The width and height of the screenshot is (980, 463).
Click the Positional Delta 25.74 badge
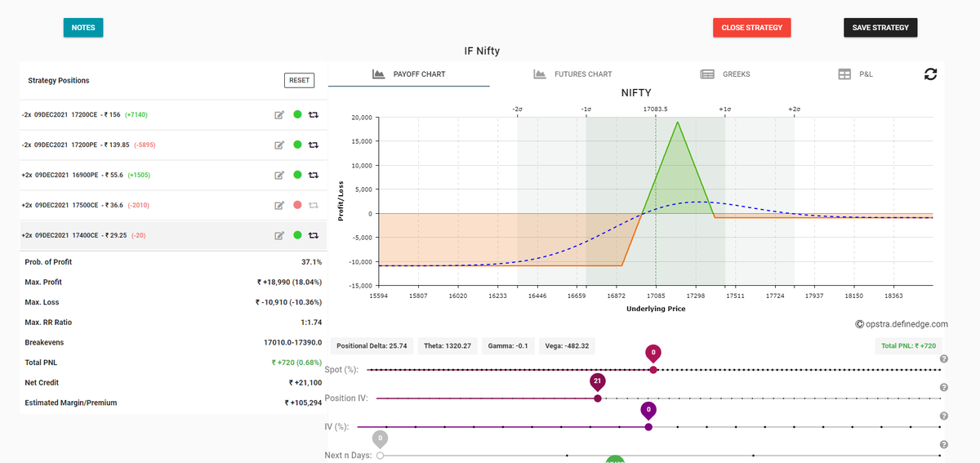point(372,346)
